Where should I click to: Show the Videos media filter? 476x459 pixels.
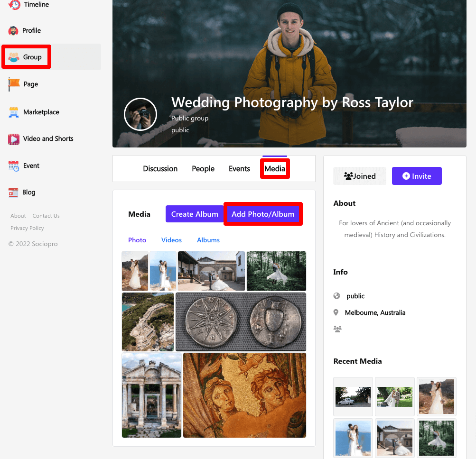171,240
